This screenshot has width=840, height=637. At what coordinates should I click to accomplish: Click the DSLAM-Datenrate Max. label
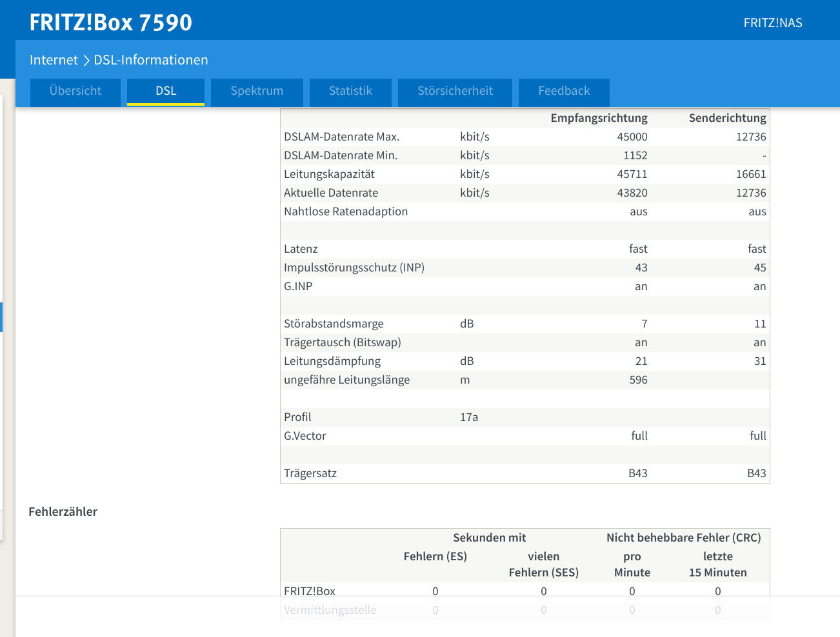[x=342, y=137]
